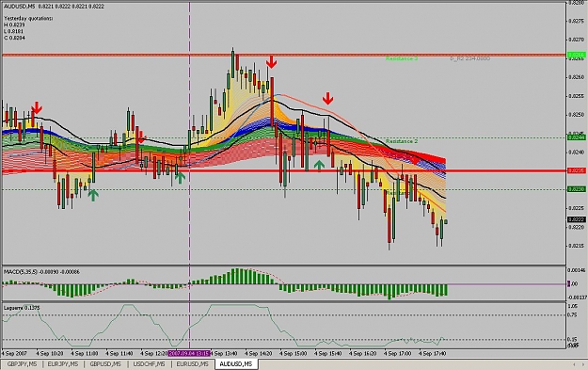Click the 0.8250 price scale value
Screen dimensions: 588x370
[577, 115]
